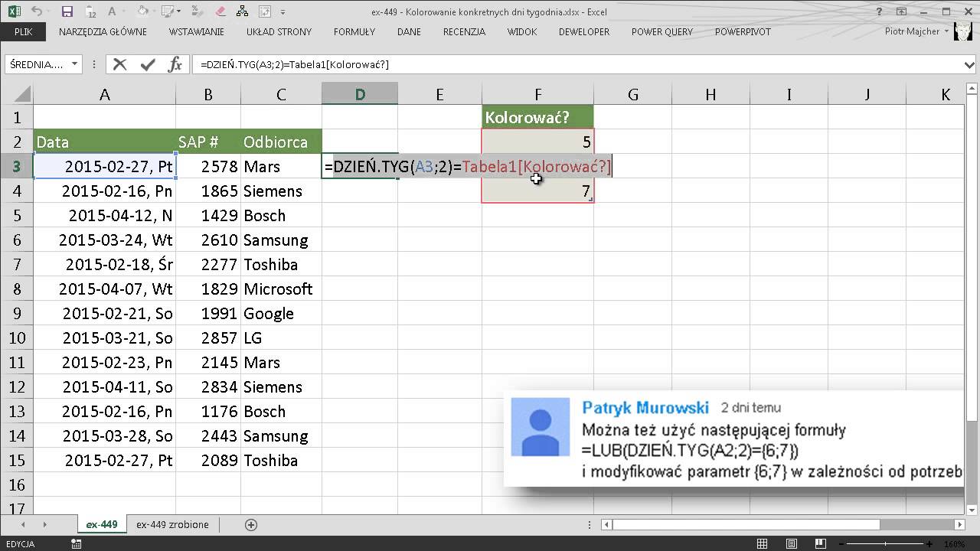980x551 pixels.
Task: Open the FORMUŁY ribbon tab
Action: pyautogui.click(x=354, y=32)
